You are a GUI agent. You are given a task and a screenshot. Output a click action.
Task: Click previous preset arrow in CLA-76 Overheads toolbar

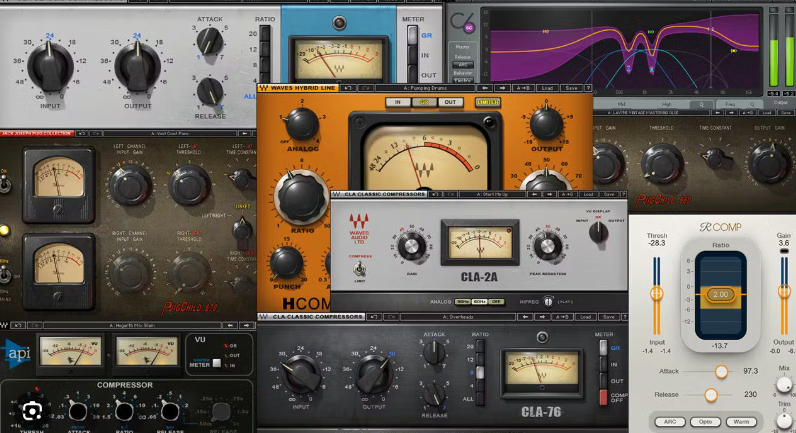click(525, 317)
